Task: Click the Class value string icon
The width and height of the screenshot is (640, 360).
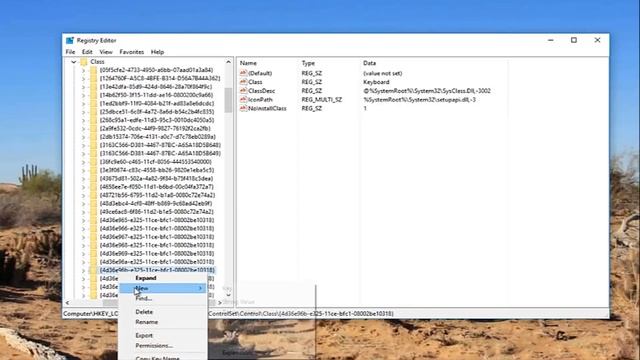Action: tap(243, 82)
